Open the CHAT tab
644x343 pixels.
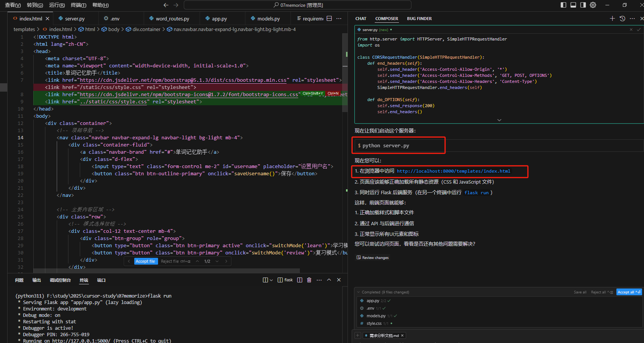[x=361, y=19]
